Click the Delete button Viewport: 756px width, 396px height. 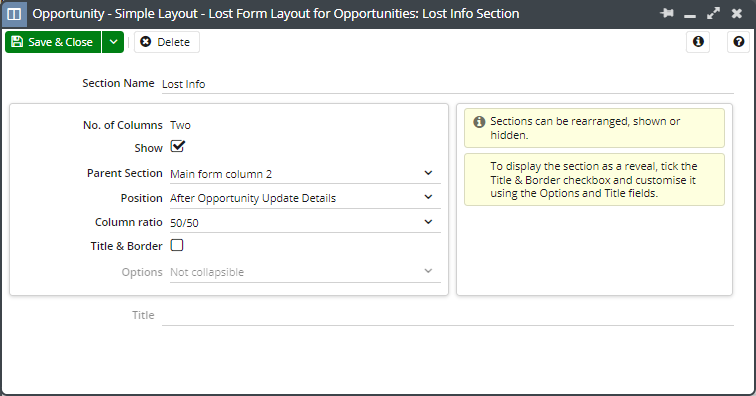coord(166,42)
